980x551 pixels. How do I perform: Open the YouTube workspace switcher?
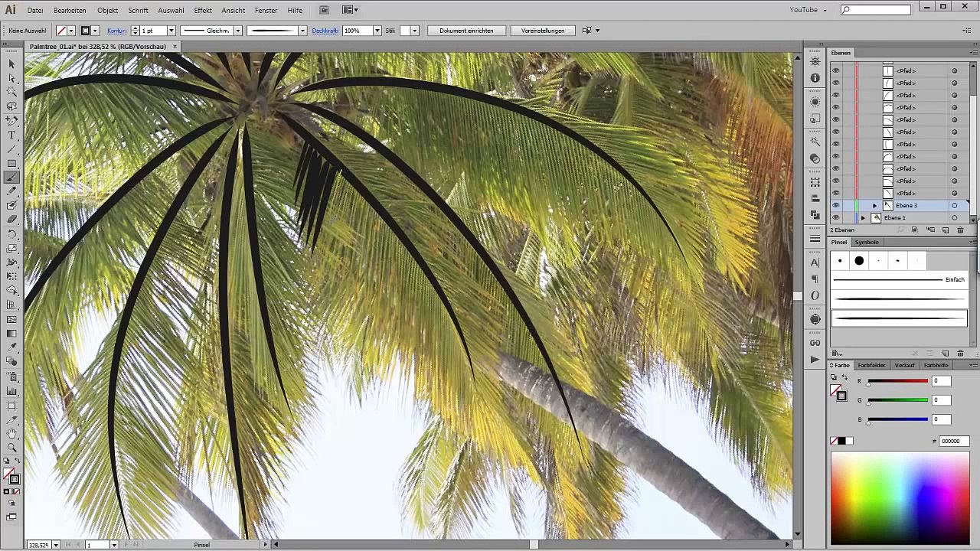[808, 10]
